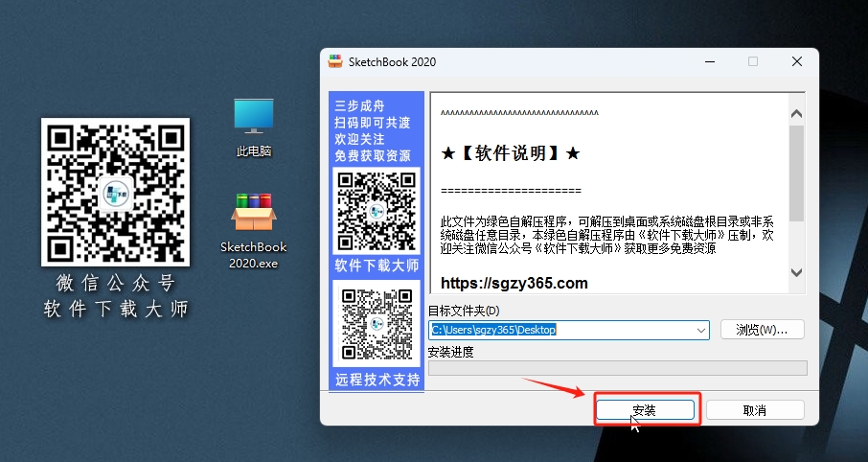The image size is (868, 462).
Task: Close the SketchBook 2020 window
Action: (796, 61)
